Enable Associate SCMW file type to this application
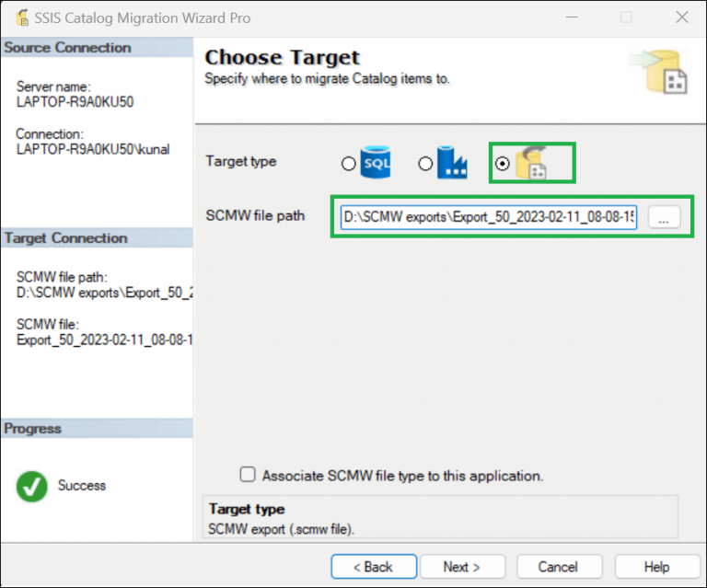This screenshot has height=588, width=707. pyautogui.click(x=248, y=475)
